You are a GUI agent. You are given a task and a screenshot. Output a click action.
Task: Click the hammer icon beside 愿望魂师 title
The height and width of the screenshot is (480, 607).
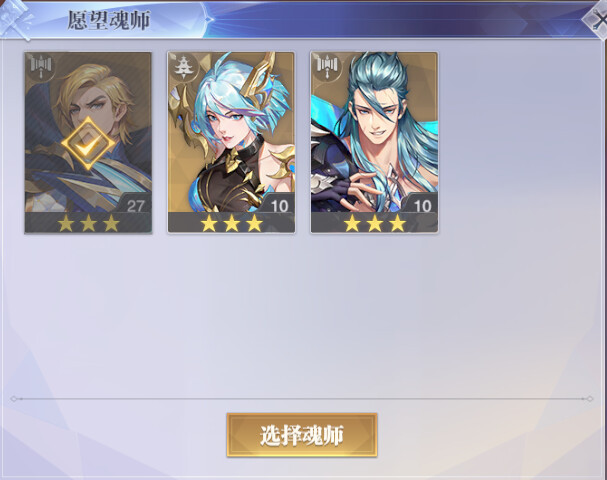coord(15,19)
